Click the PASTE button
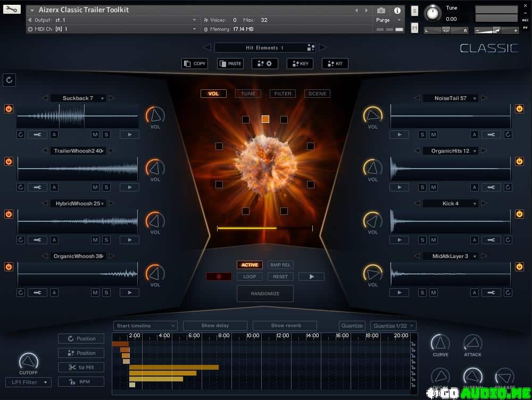This screenshot has height=400, width=532. (x=230, y=63)
